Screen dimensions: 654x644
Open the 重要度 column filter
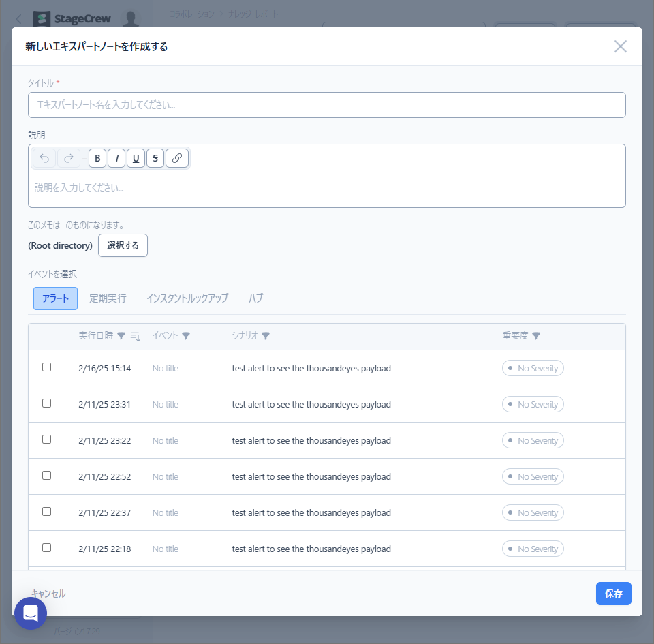(536, 336)
